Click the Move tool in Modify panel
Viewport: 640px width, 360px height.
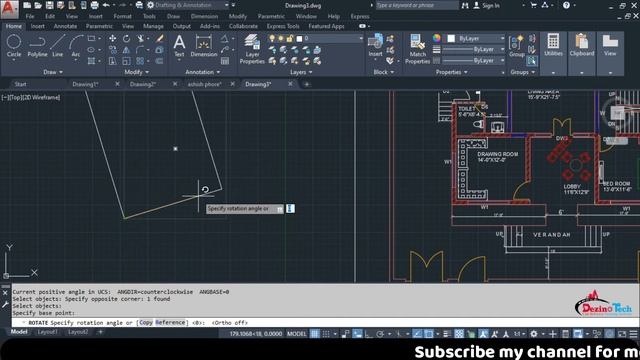[112, 38]
